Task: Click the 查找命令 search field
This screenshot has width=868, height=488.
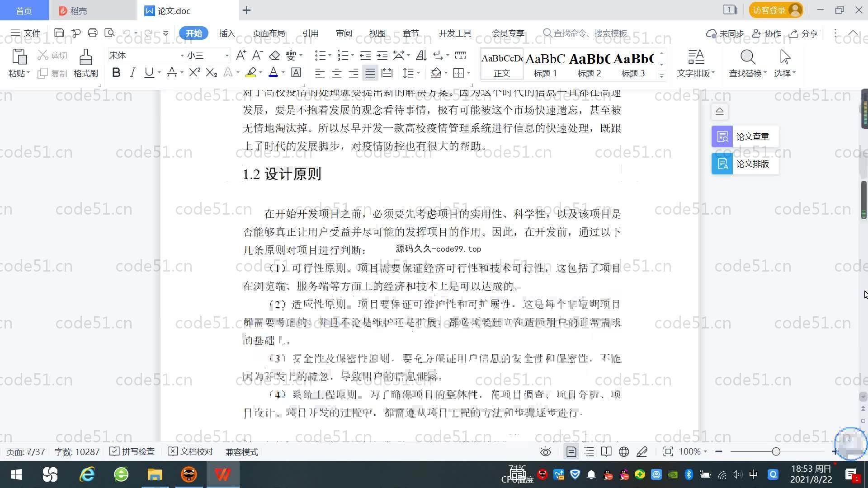Action: [x=585, y=33]
